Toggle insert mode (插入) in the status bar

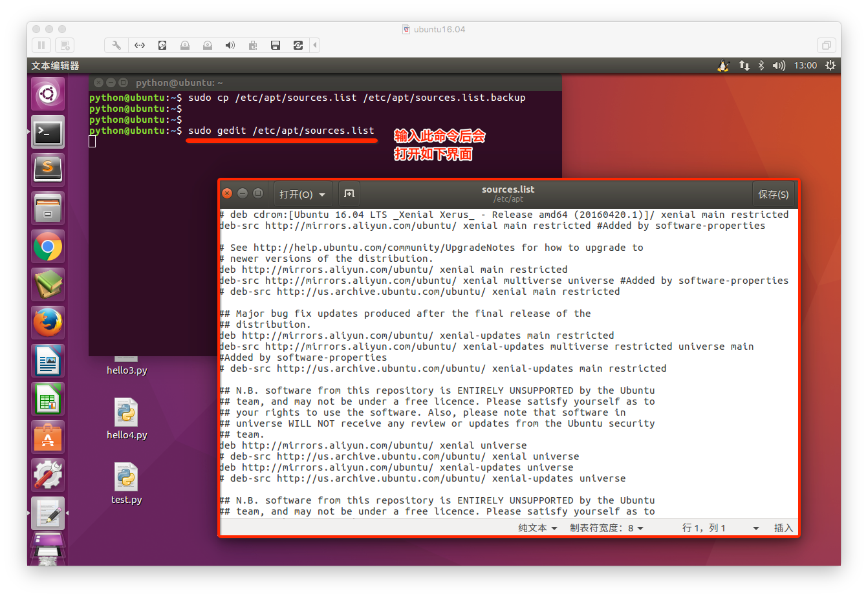point(783,528)
